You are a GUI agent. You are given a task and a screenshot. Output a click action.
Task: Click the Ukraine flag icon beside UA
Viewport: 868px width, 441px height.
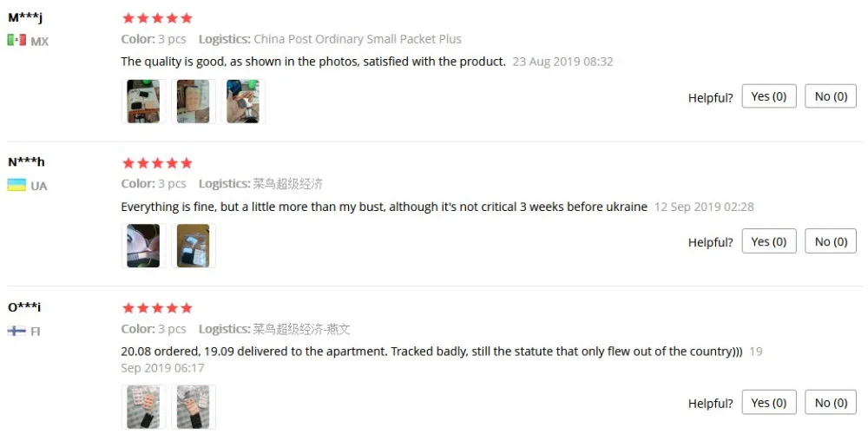[x=16, y=185]
